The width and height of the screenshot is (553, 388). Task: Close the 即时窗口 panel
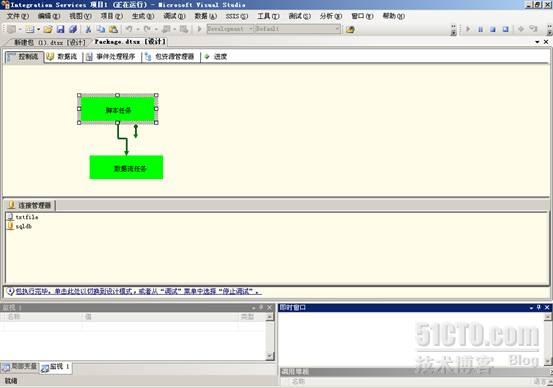pyautogui.click(x=547, y=308)
